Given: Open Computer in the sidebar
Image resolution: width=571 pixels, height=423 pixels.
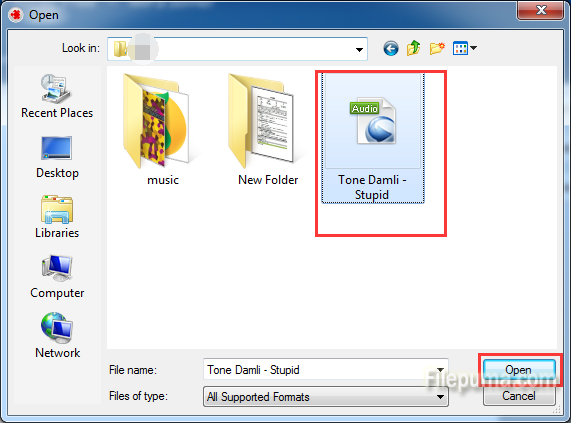Looking at the screenshot, I should [57, 277].
